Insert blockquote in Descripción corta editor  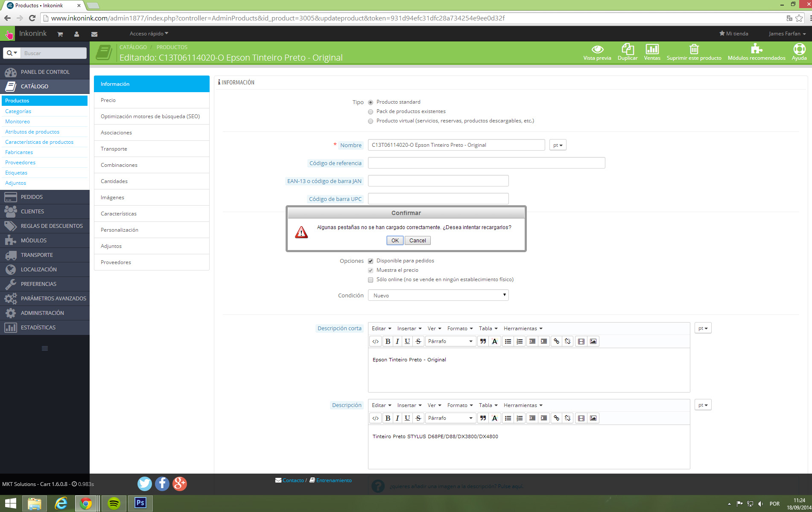[x=483, y=341]
